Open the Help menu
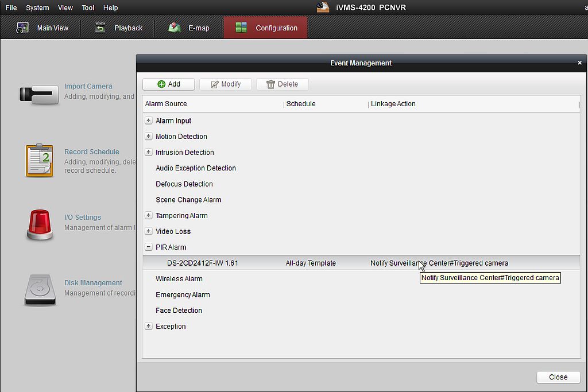The image size is (588, 392). (110, 7)
